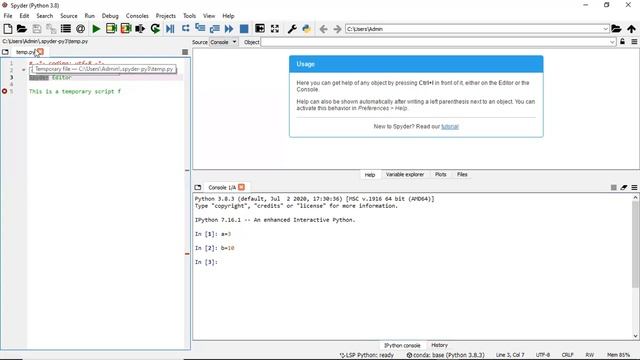Image resolution: width=640 pixels, height=360 pixels.
Task: Close the temp.py editor tab
Action: [40, 52]
